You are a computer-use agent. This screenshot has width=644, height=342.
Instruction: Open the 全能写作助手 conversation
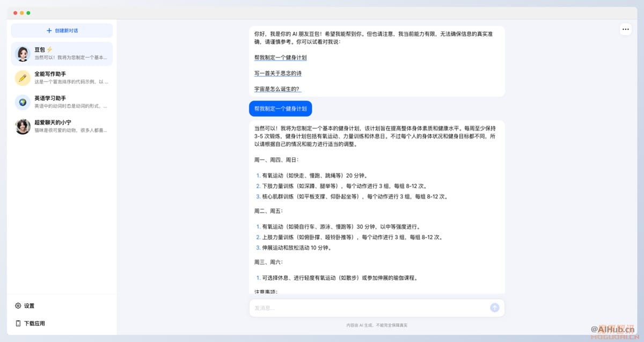pyautogui.click(x=62, y=78)
